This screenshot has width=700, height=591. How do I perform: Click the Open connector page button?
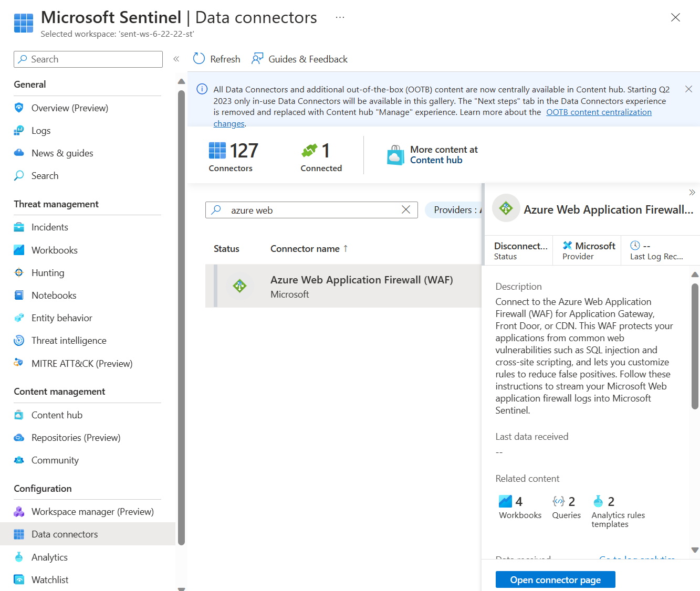[555, 579]
